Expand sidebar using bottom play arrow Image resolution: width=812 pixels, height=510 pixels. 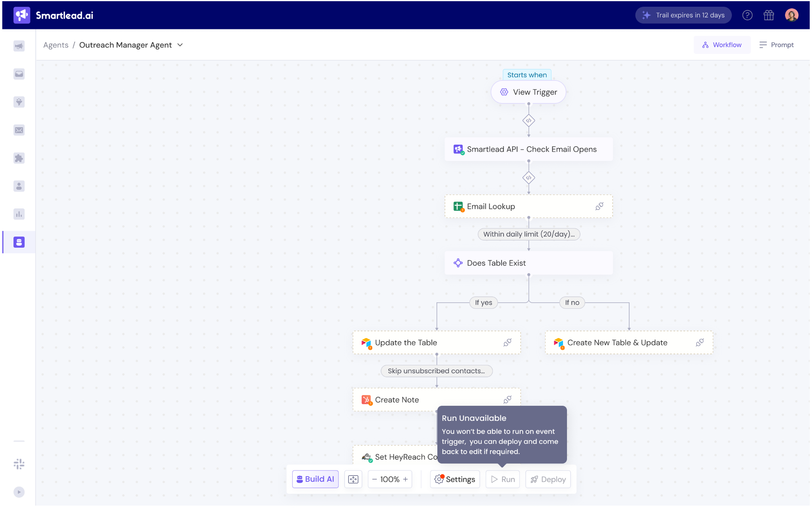(x=19, y=492)
